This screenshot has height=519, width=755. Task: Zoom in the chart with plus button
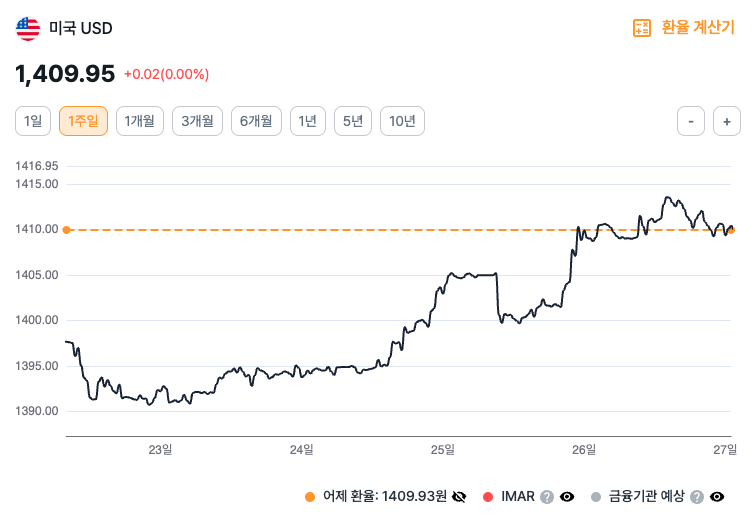(x=727, y=121)
